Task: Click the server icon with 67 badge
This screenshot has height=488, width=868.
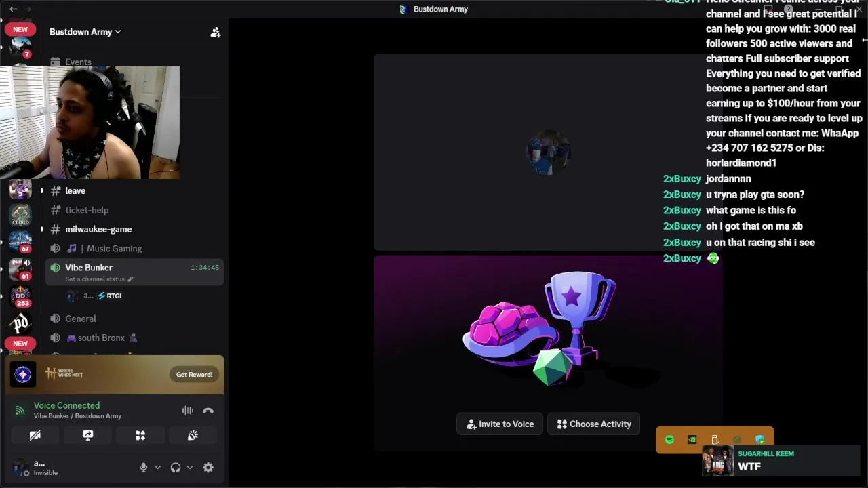Action: [20, 241]
